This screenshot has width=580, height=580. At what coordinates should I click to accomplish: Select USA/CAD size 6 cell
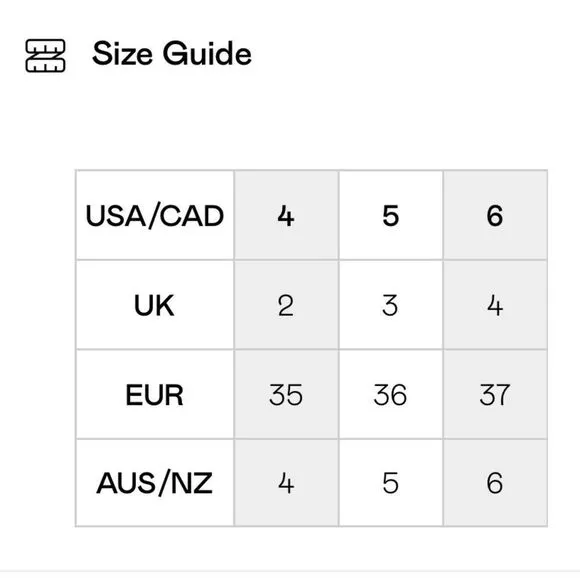tap(495, 216)
